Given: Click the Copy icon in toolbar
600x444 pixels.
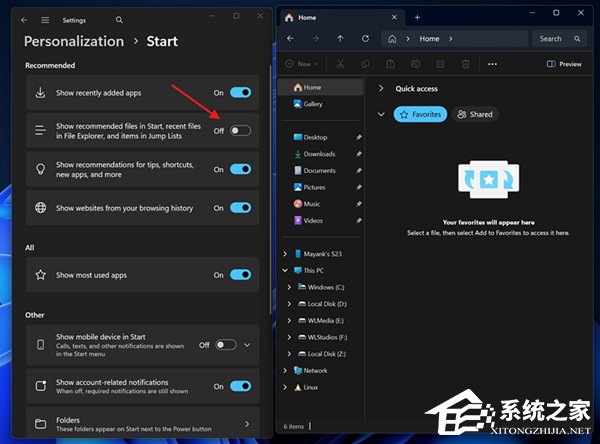Looking at the screenshot, I should pyautogui.click(x=365, y=64).
